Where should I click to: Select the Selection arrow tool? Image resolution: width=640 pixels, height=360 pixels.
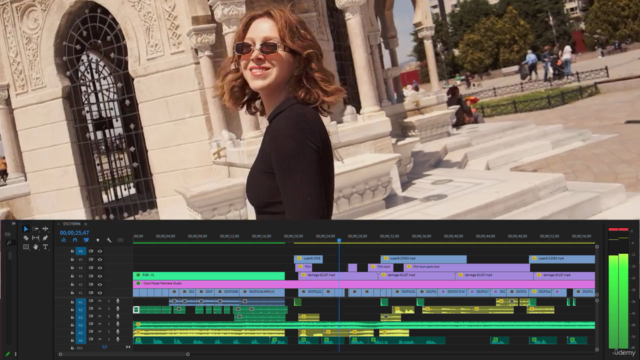point(26,229)
